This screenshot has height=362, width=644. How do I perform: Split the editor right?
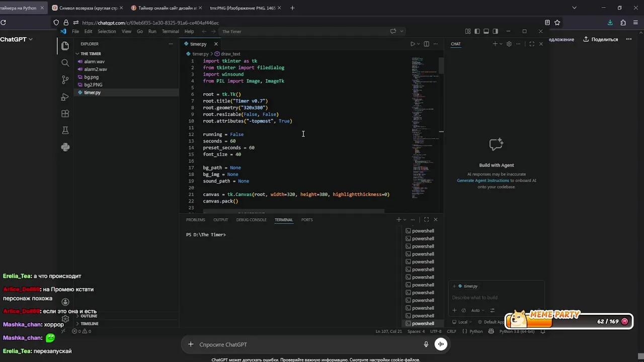(426, 44)
